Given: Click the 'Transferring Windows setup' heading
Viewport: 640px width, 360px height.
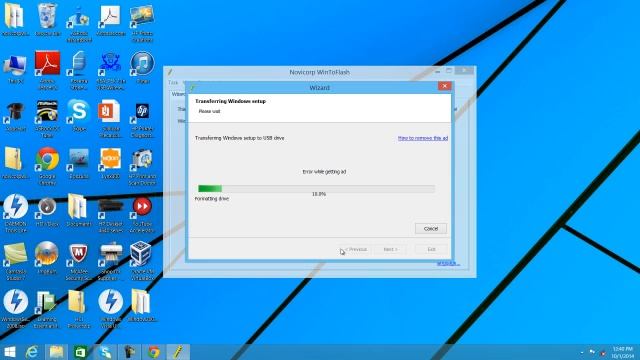Looking at the screenshot, I should tap(230, 101).
